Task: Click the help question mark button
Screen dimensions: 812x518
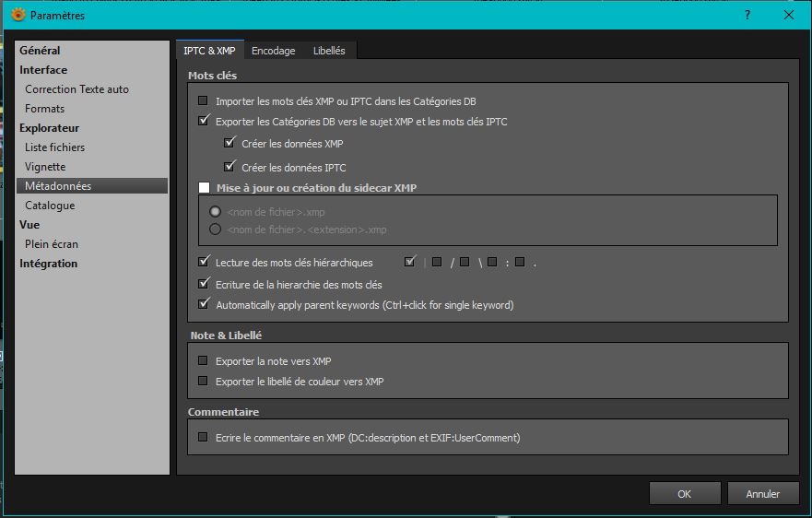Action: [x=747, y=15]
